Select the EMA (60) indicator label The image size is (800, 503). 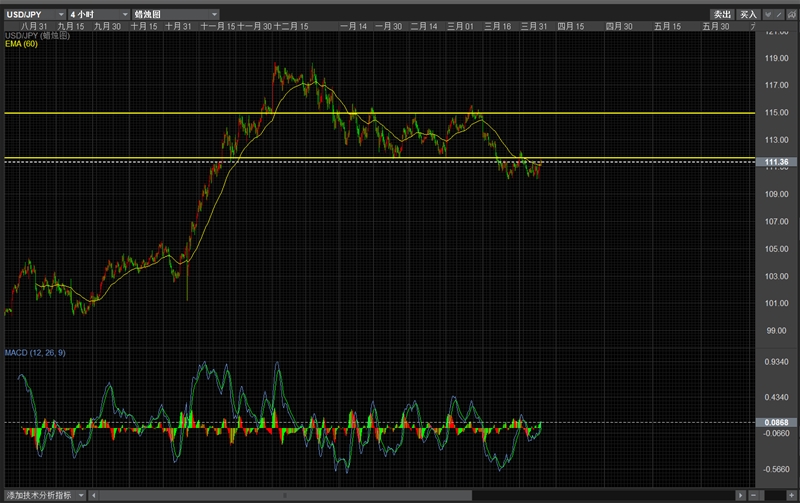click(x=21, y=44)
